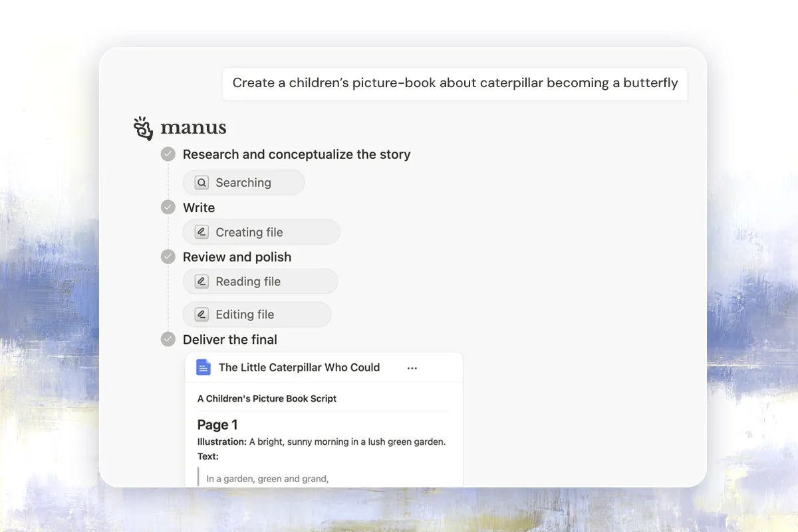Open the Editing file action chip
Image resolution: width=798 pixels, height=532 pixels.
pyautogui.click(x=257, y=315)
